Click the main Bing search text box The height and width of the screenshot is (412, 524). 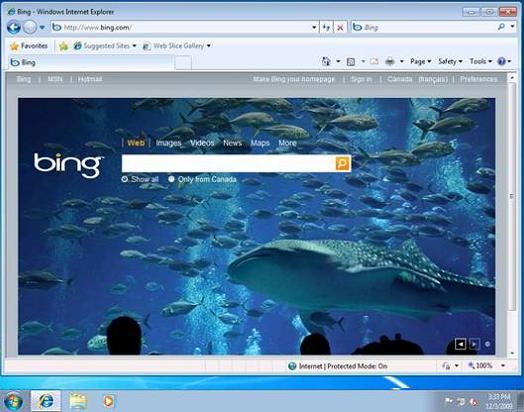pos(229,163)
